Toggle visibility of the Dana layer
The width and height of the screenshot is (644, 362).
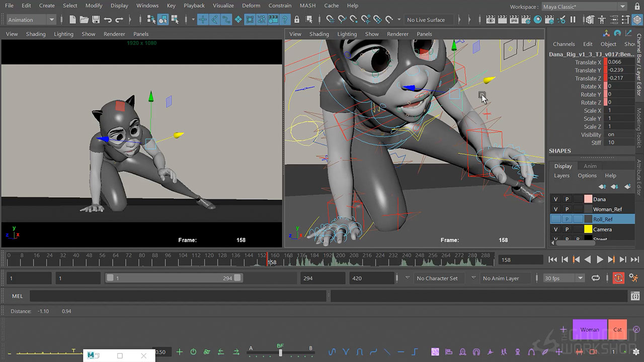[555, 199]
